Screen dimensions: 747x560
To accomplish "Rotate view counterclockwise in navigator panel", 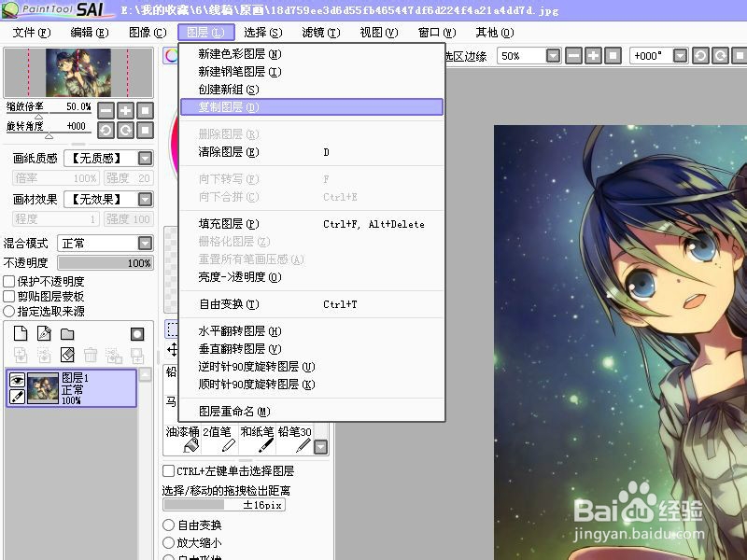I will coord(106,130).
